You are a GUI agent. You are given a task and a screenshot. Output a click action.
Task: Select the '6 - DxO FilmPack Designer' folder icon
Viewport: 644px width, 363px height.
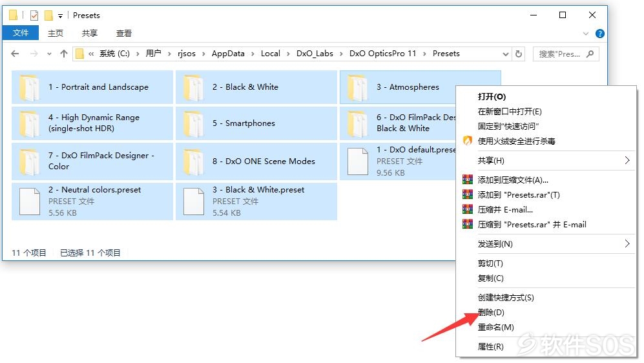pyautogui.click(x=357, y=123)
